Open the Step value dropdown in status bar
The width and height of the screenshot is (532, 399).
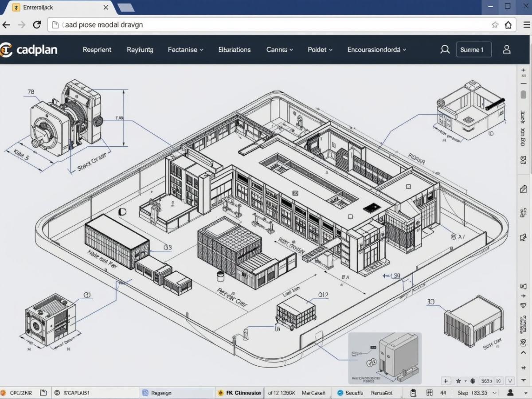[494, 393]
